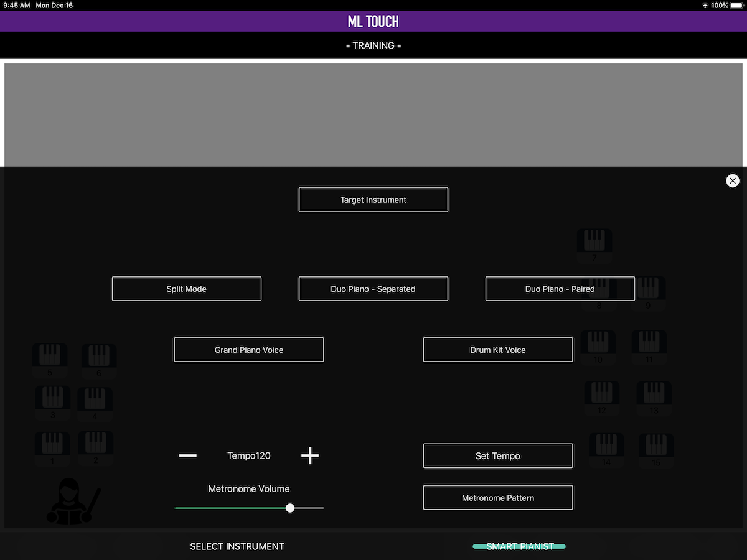This screenshot has width=747, height=560.
Task: Tap piano icon number 3
Action: pos(52,403)
